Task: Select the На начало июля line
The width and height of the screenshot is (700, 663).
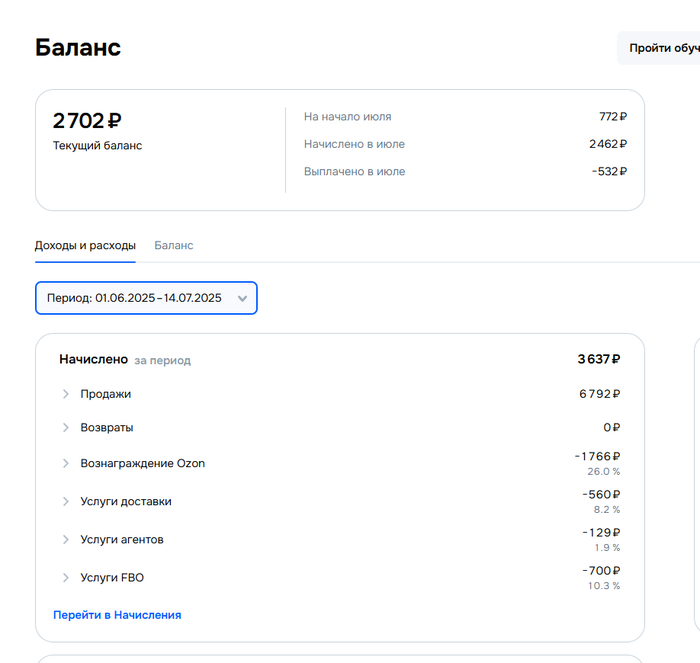Action: click(x=348, y=117)
